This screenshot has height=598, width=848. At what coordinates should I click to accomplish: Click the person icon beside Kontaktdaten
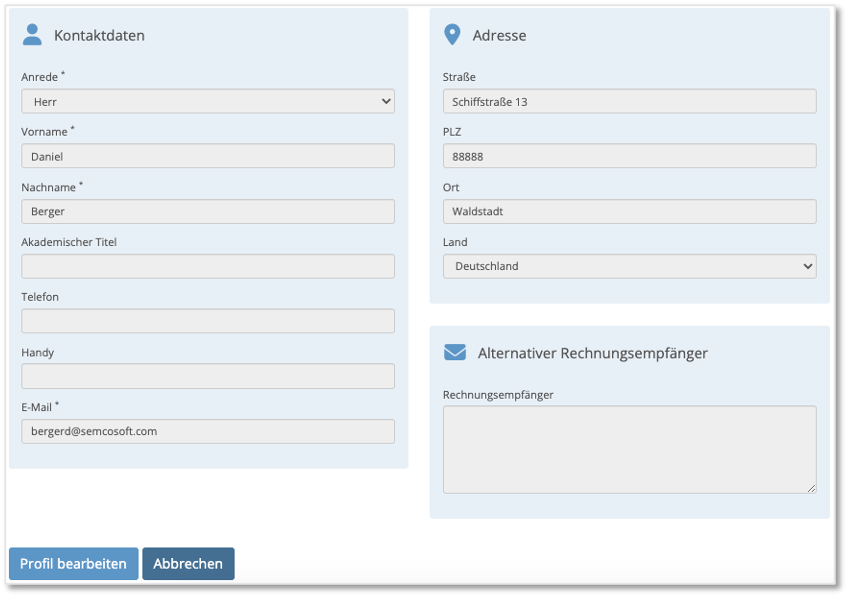click(31, 33)
